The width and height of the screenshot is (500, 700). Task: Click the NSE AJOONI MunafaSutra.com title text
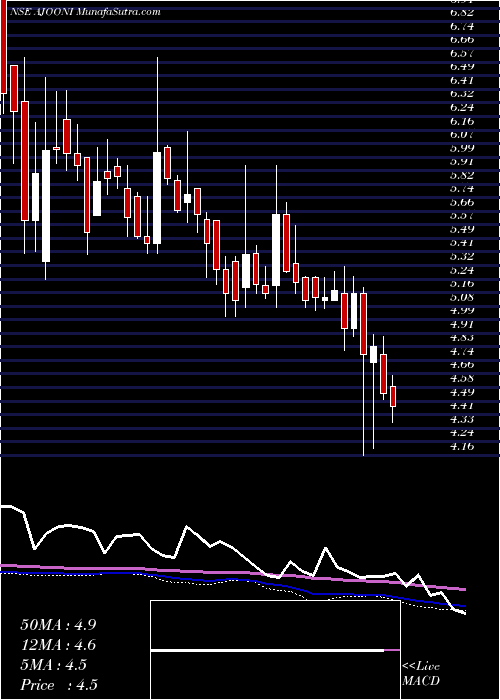[x=86, y=12]
